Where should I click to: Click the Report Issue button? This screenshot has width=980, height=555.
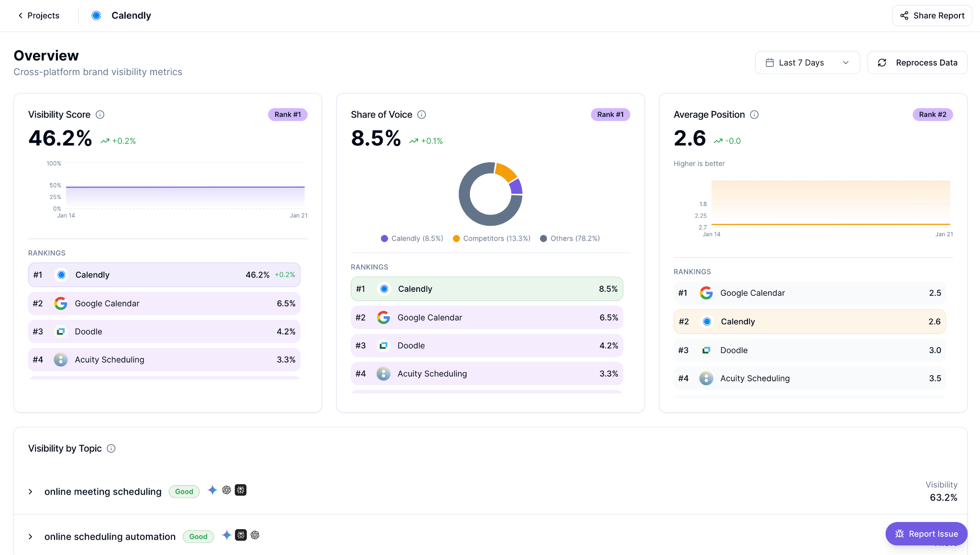pyautogui.click(x=926, y=534)
